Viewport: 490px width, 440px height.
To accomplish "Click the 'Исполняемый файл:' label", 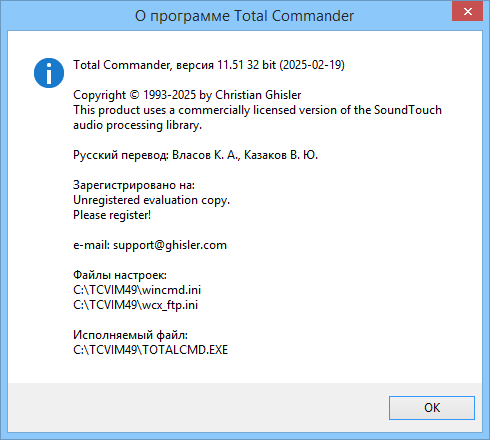I will 130,335.
